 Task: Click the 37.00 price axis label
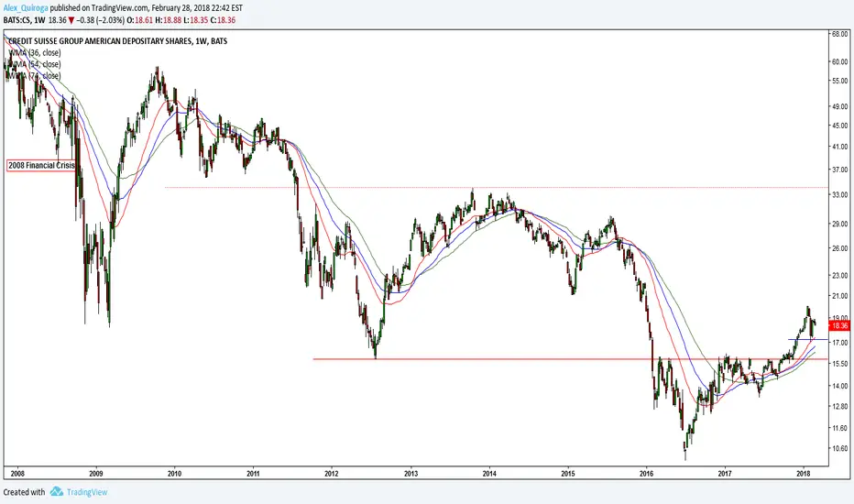click(x=840, y=170)
